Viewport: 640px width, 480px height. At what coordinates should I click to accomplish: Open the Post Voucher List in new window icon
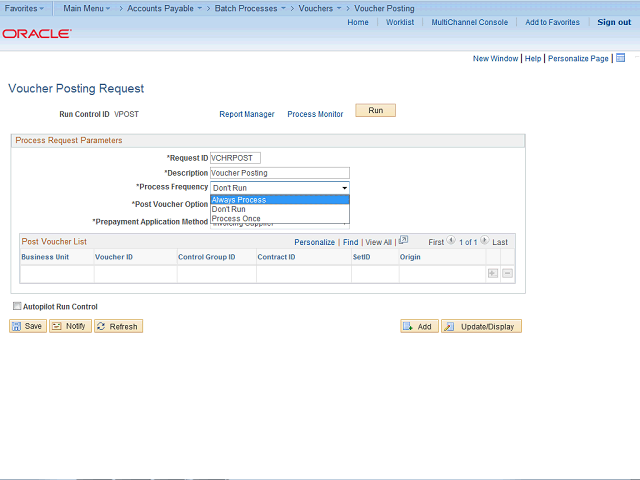[x=403, y=240]
